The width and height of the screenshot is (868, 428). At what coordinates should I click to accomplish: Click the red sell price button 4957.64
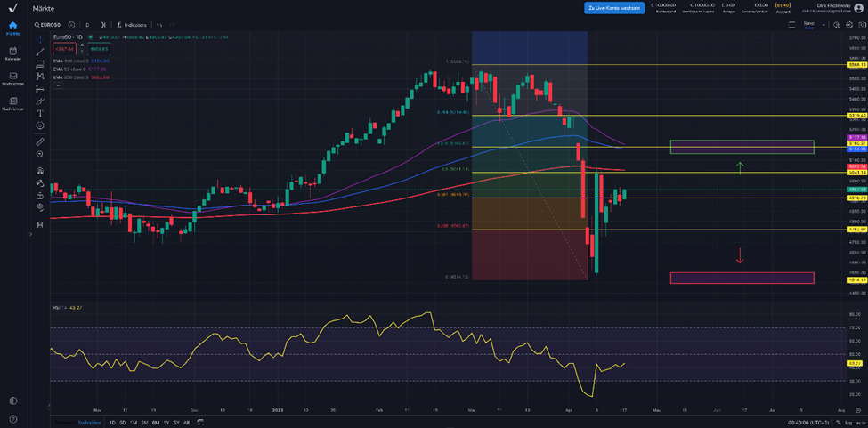click(x=64, y=49)
